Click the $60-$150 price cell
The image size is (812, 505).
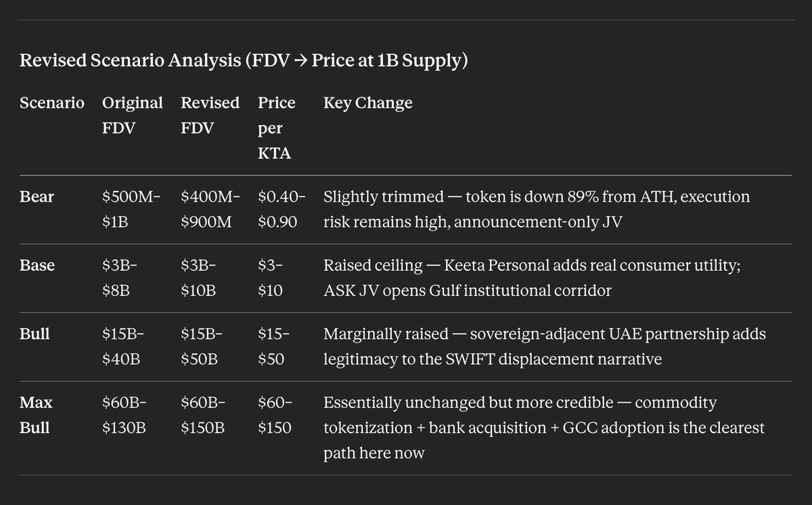[x=275, y=415]
